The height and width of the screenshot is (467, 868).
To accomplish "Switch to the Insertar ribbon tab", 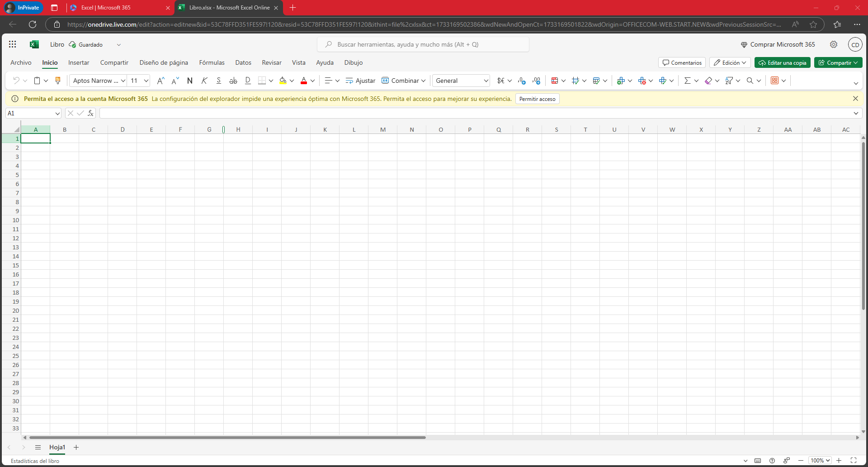I will tap(79, 62).
